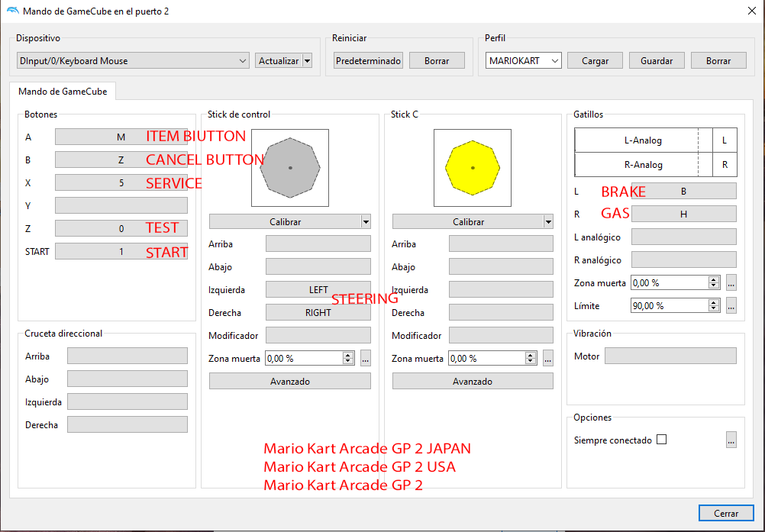
Task: Click the L-Analog indicator bar
Action: [643, 140]
